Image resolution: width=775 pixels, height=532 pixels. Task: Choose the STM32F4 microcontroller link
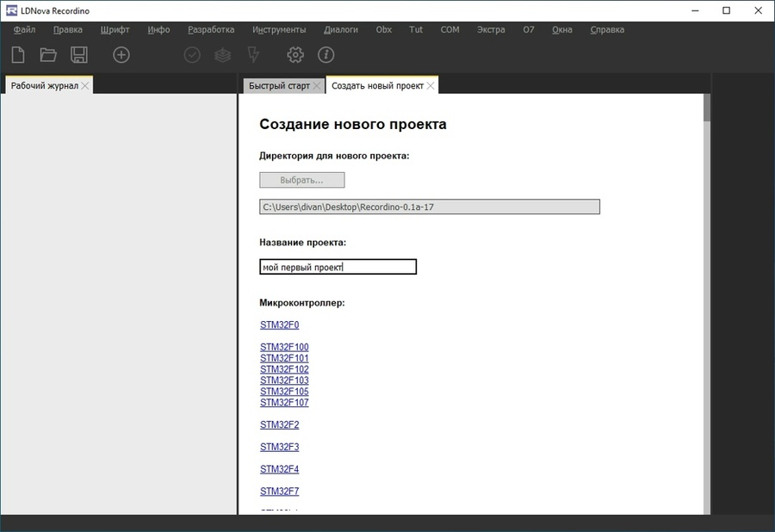click(279, 469)
